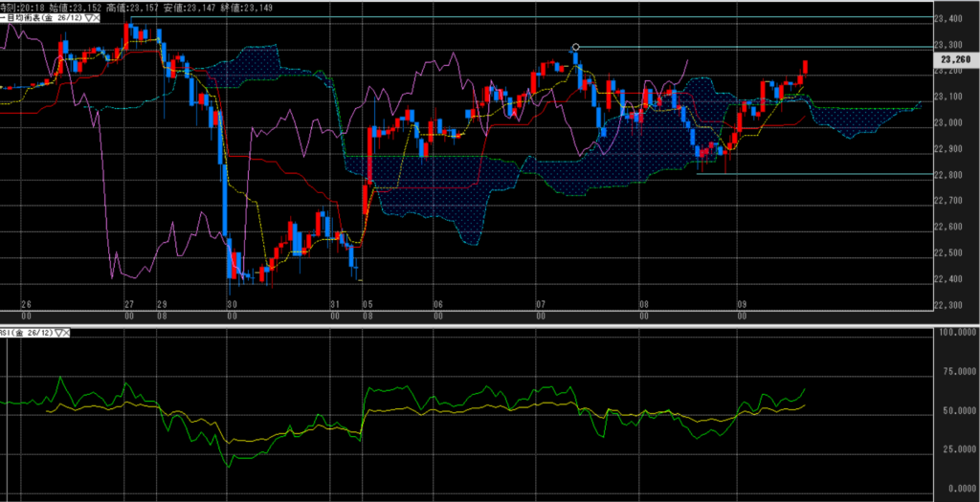Click the date label 07 on time axis
This screenshot has width=980, height=502.
pos(541,304)
